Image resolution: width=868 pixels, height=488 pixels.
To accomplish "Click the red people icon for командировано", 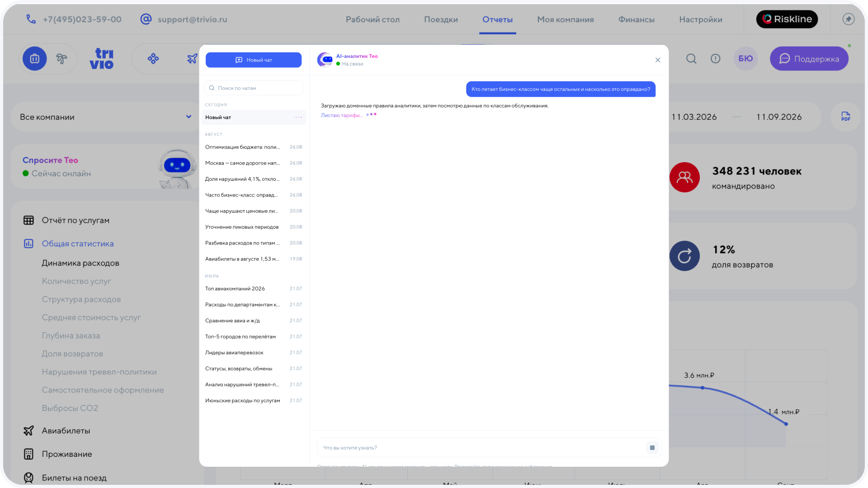I will tap(684, 177).
